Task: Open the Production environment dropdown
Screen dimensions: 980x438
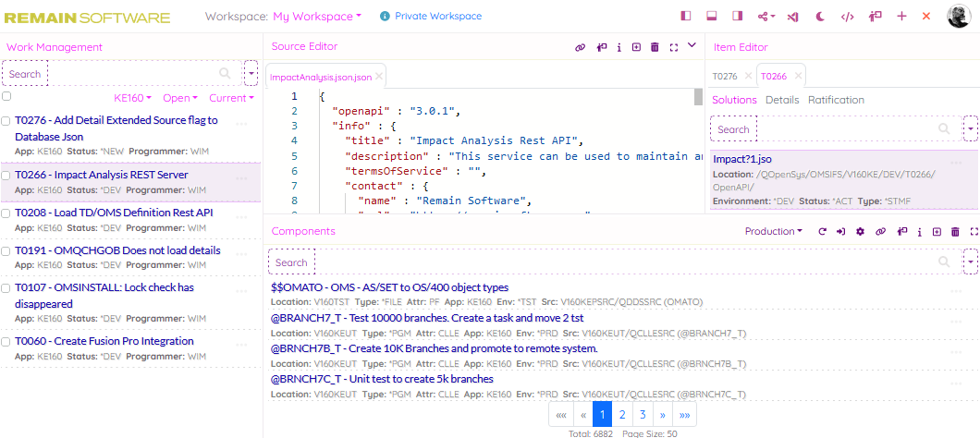Action: pyautogui.click(x=773, y=232)
